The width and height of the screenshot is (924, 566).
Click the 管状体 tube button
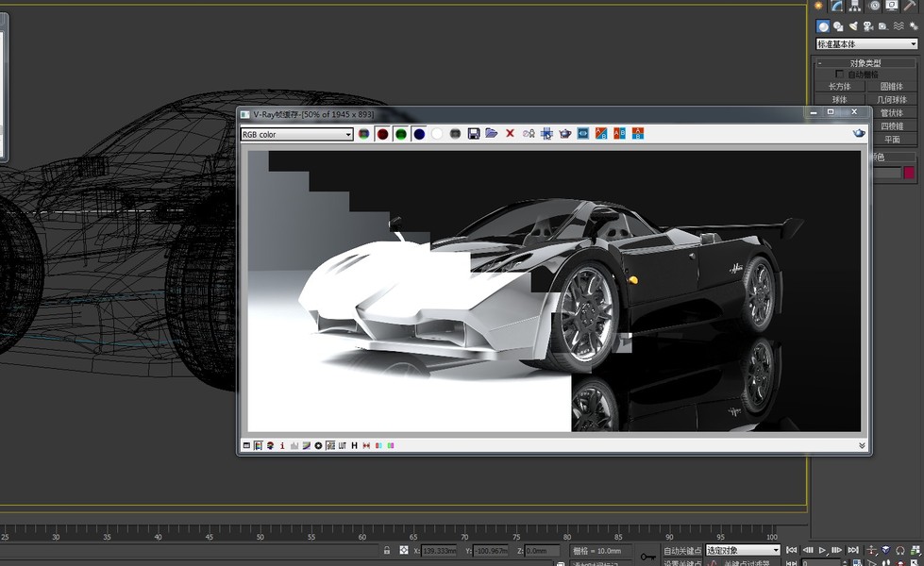tap(894, 112)
